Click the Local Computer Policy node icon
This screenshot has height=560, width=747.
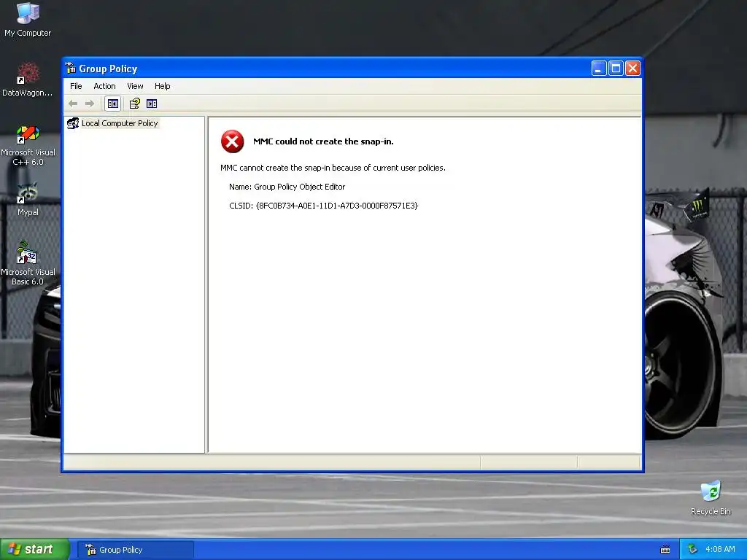pos(73,123)
